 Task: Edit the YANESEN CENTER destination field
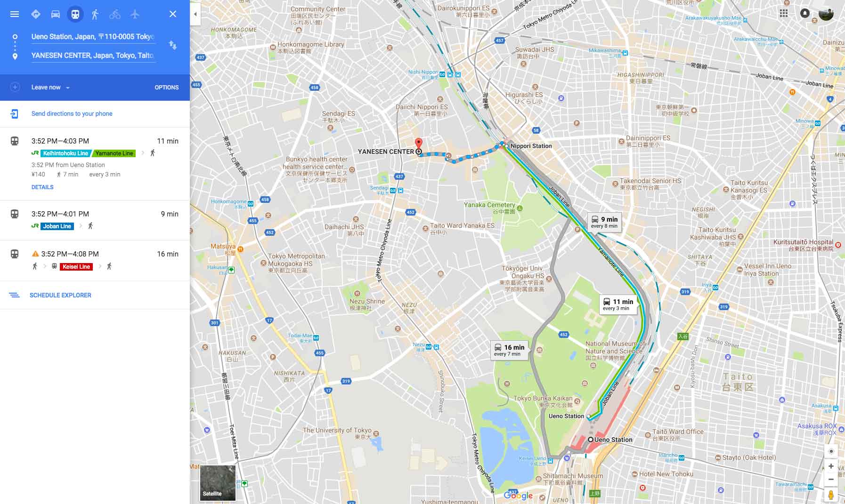pyautogui.click(x=93, y=56)
